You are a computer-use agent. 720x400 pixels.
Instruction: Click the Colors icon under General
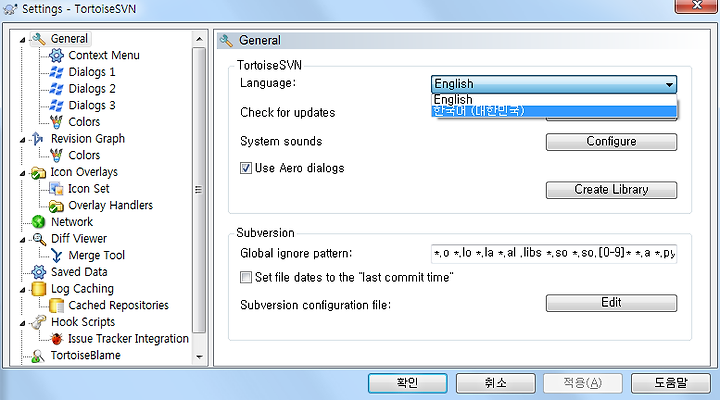[x=56, y=122]
